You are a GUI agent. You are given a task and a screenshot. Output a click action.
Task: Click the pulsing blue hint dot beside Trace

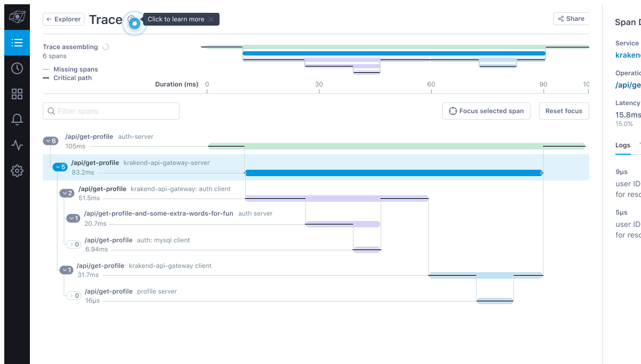click(135, 23)
